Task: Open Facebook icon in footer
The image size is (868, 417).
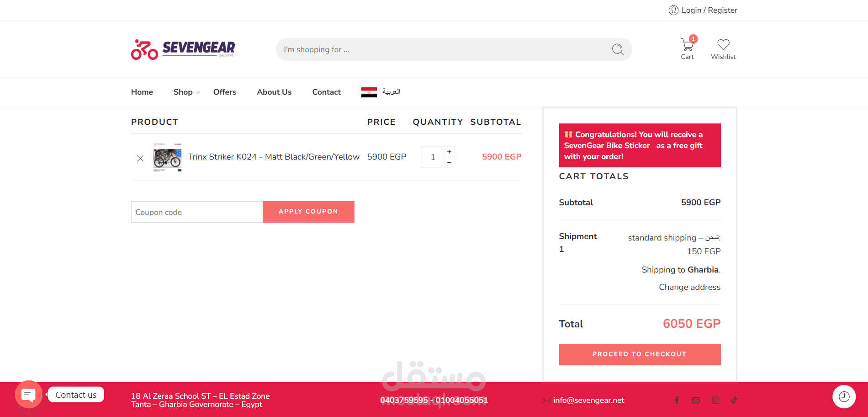Action: tap(677, 400)
